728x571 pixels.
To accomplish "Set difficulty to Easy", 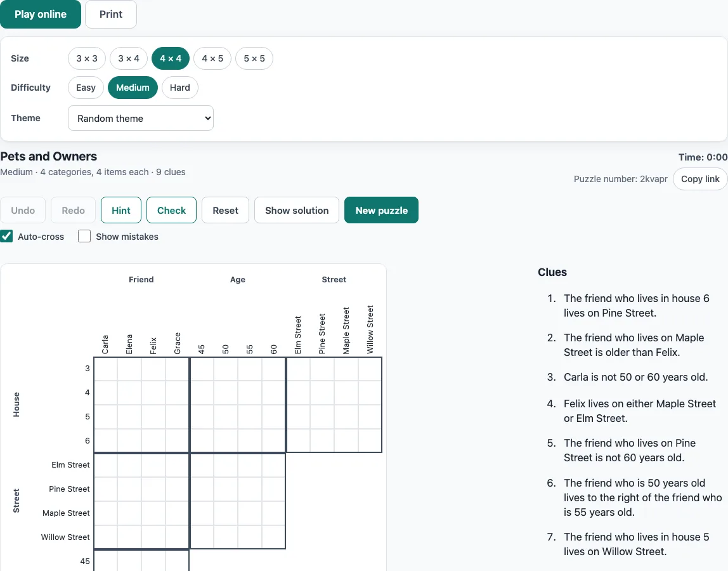I will pyautogui.click(x=86, y=88).
